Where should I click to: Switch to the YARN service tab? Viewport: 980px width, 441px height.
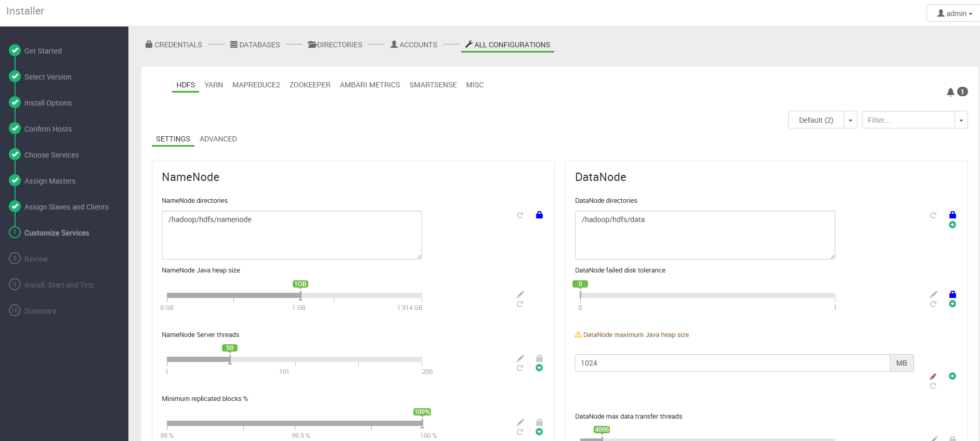click(214, 85)
